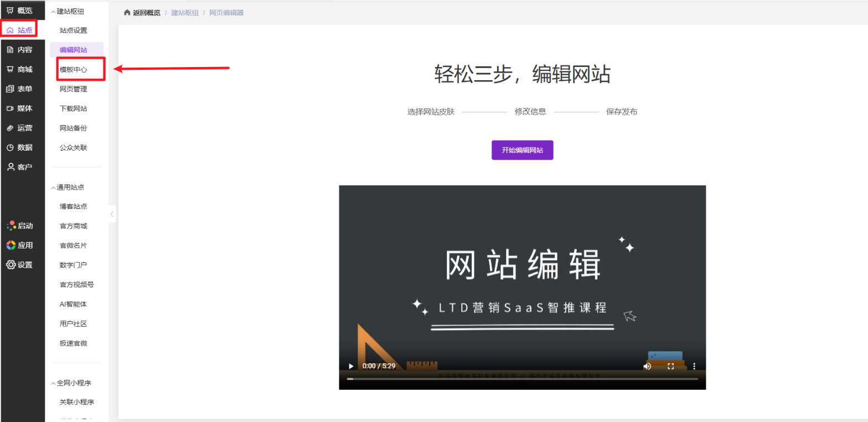868x422 pixels.
Task: Open 模板中心 in the submenu
Action: 74,70
